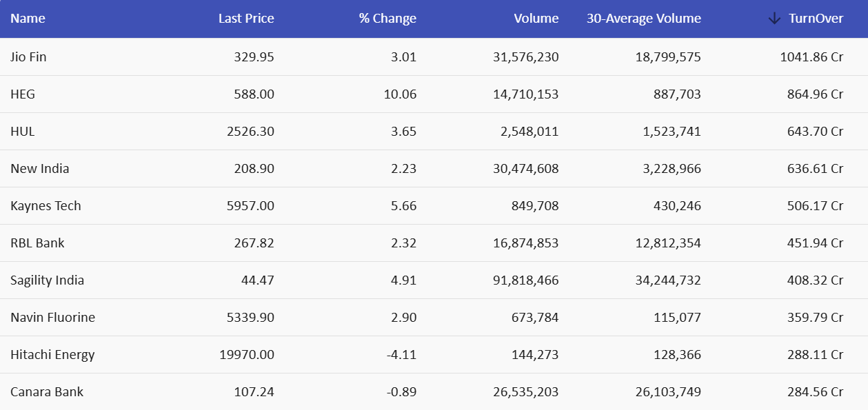Click the New India stock name
Viewport: 868px width, 410px height.
coord(39,168)
